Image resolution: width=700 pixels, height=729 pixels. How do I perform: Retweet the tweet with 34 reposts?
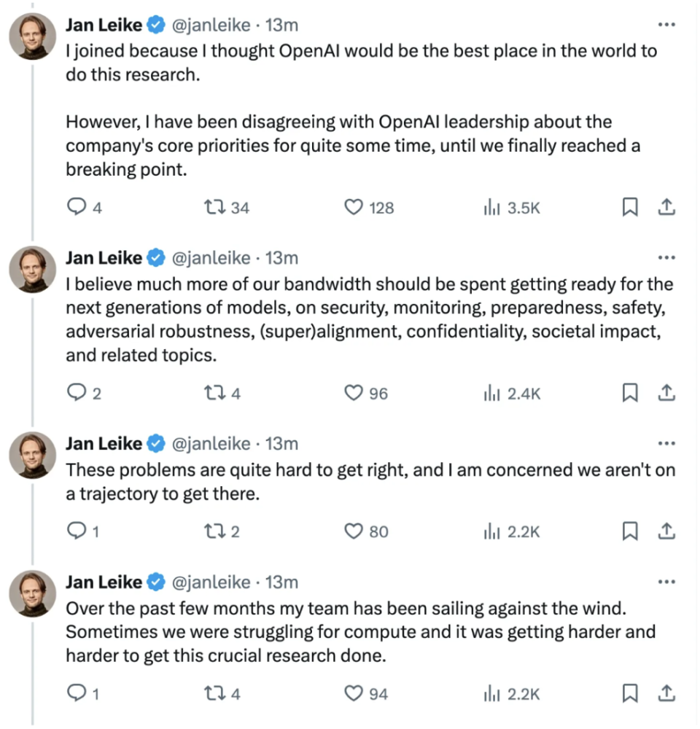tap(227, 207)
